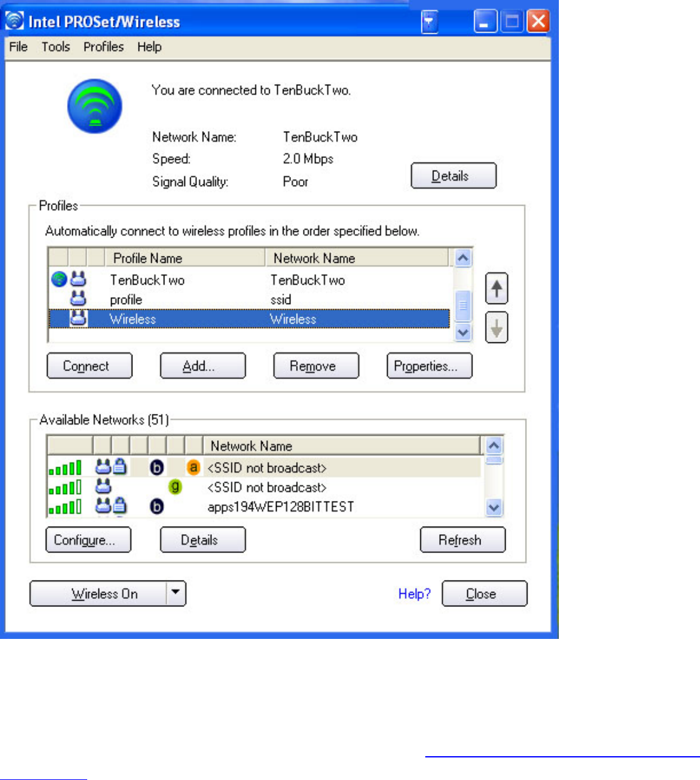Click the green 802.11g band icon
This screenshot has width=700, height=780.
[175, 487]
